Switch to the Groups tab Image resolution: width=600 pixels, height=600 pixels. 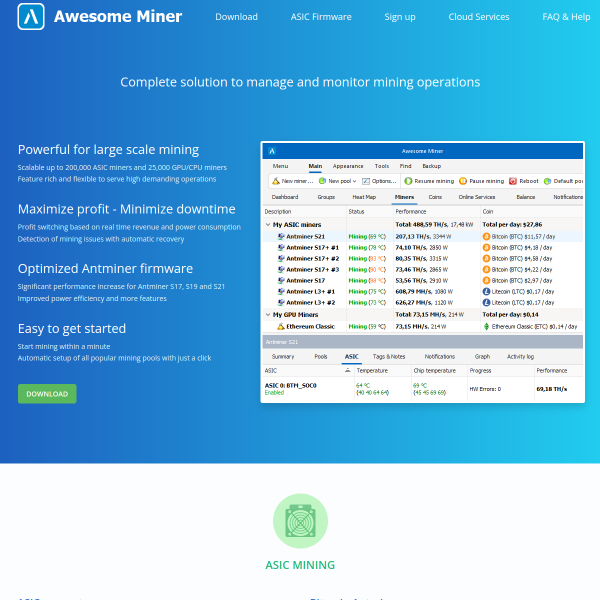(326, 197)
